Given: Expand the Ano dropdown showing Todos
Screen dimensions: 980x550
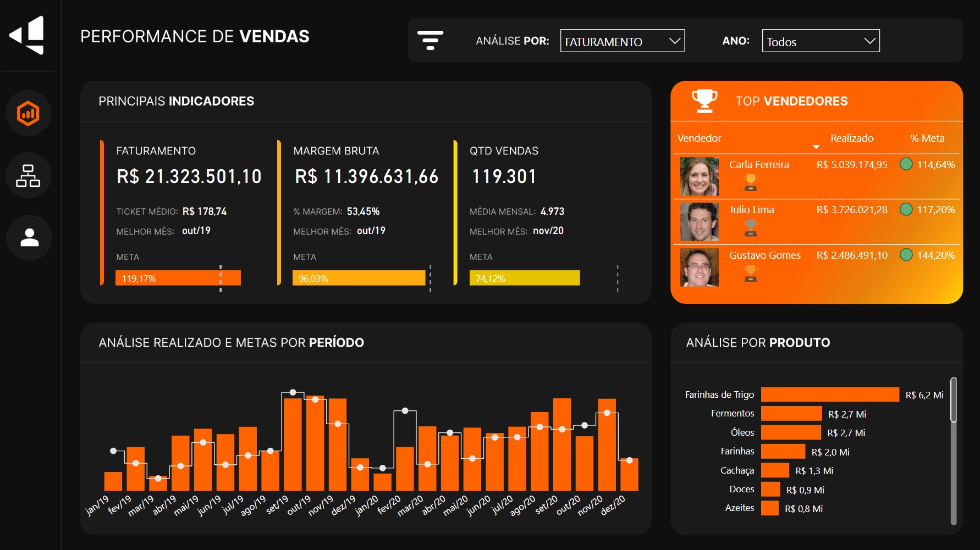Looking at the screenshot, I should [x=820, y=41].
